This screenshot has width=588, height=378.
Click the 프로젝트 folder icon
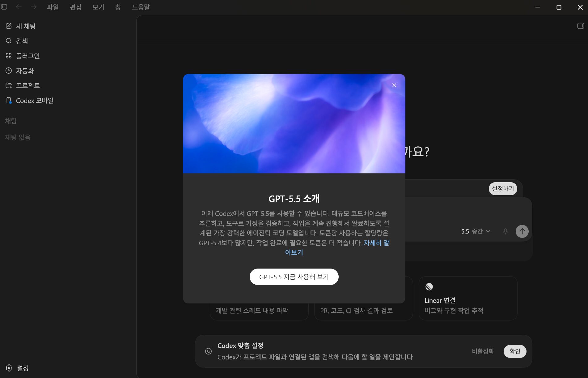pos(9,85)
